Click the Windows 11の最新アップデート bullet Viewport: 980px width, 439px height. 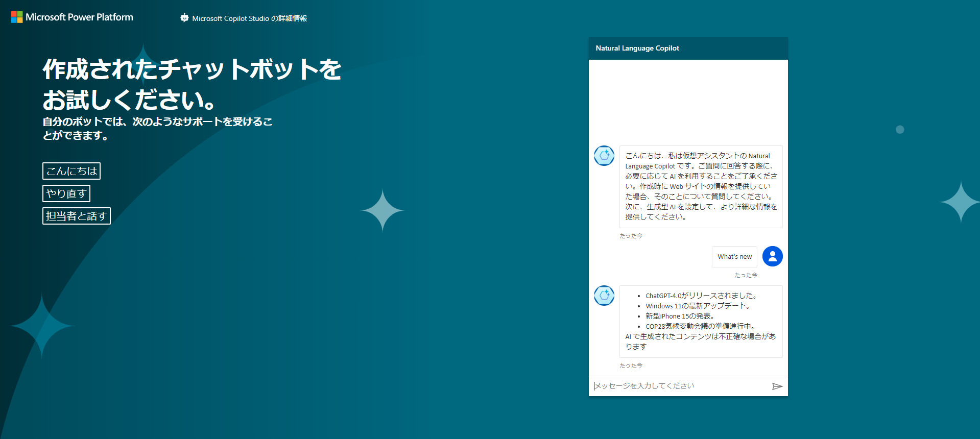[x=698, y=306]
